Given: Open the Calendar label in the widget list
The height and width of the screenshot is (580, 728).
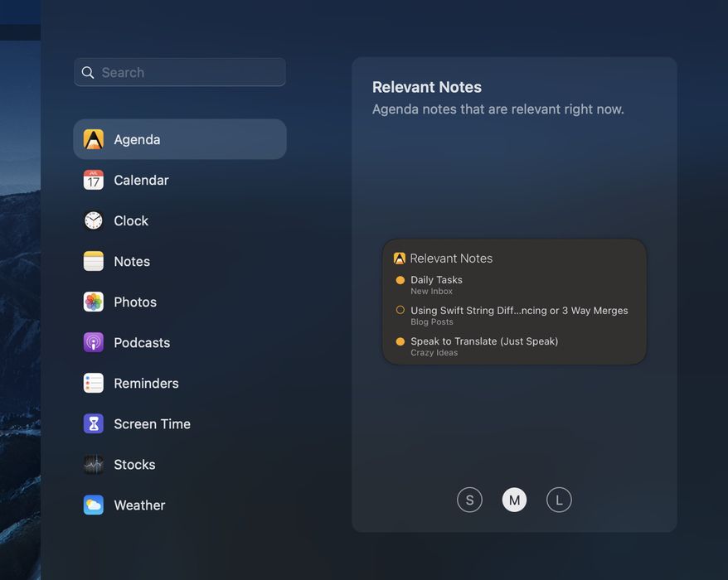Looking at the screenshot, I should click(x=141, y=180).
